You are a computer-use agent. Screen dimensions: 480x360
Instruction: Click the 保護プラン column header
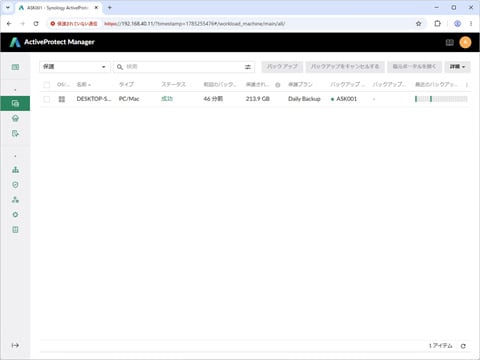tap(300, 85)
